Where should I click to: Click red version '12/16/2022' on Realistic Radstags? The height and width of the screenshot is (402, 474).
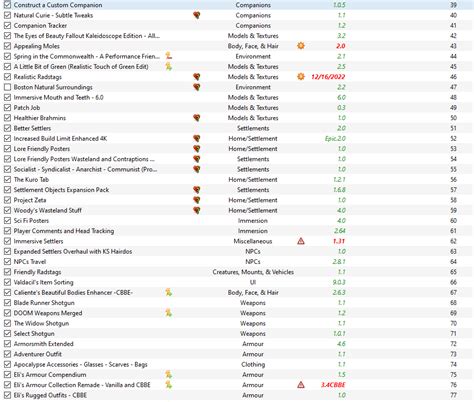[328, 77]
